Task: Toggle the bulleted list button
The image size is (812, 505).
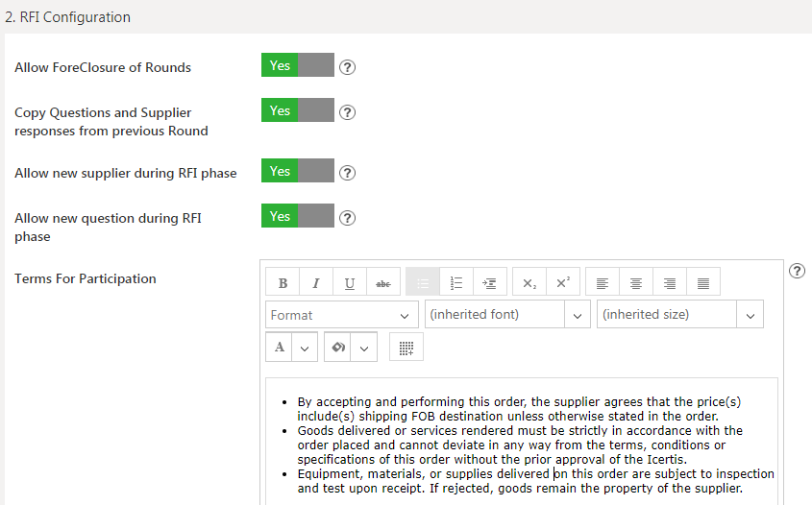Action: 423,282
